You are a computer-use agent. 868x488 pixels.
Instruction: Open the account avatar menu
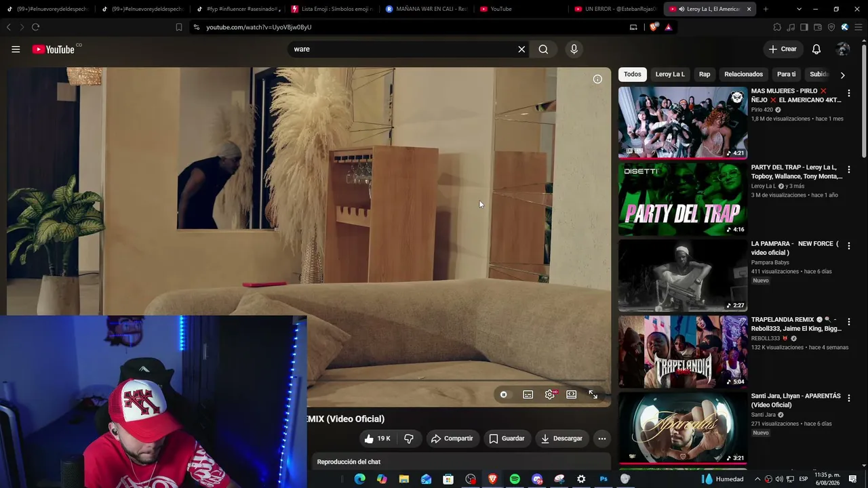843,49
